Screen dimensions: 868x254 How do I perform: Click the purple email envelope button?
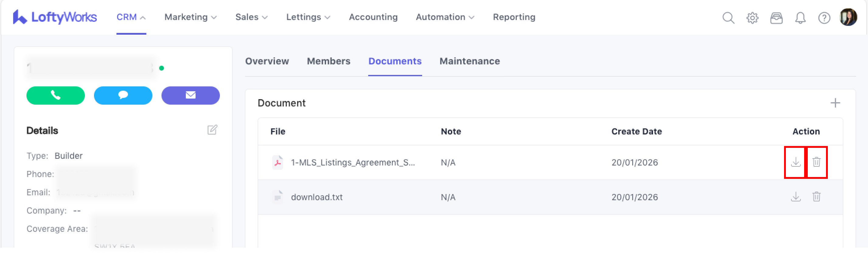point(190,95)
